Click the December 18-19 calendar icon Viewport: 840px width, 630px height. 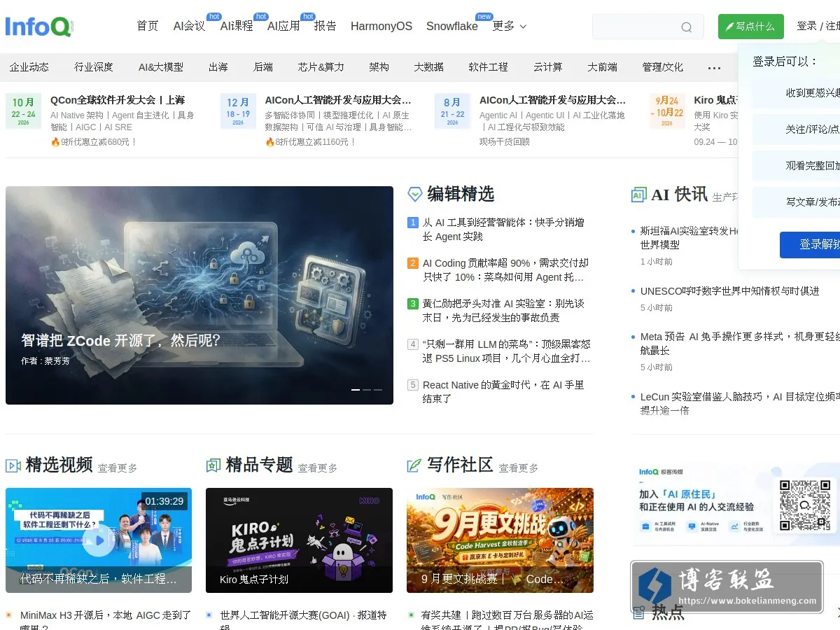pyautogui.click(x=238, y=111)
